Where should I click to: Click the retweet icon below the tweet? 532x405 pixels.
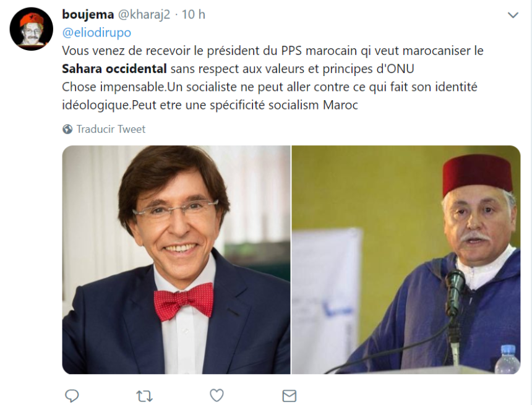(x=144, y=394)
